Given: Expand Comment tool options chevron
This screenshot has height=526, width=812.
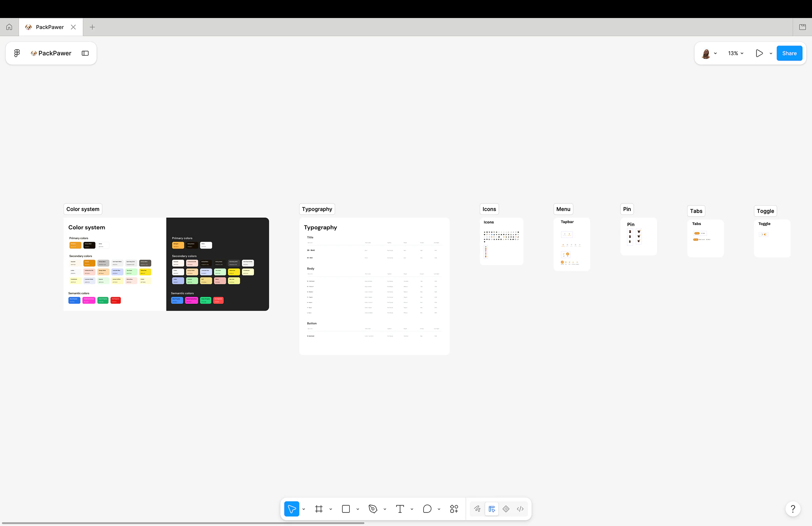Looking at the screenshot, I should 439,509.
